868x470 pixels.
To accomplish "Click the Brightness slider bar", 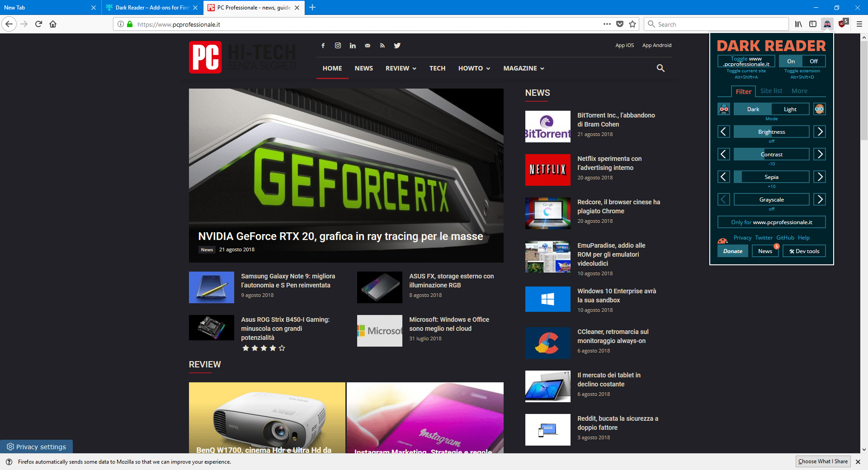I will tap(771, 132).
